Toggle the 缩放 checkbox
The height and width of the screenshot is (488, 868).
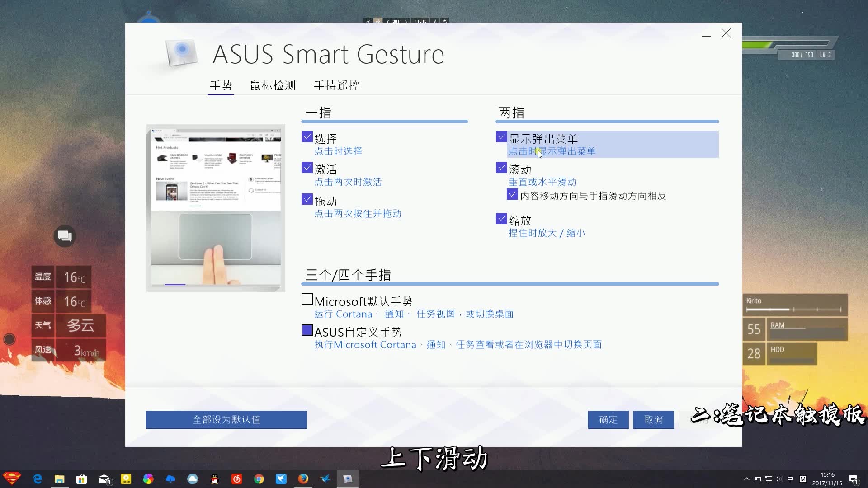click(x=501, y=219)
